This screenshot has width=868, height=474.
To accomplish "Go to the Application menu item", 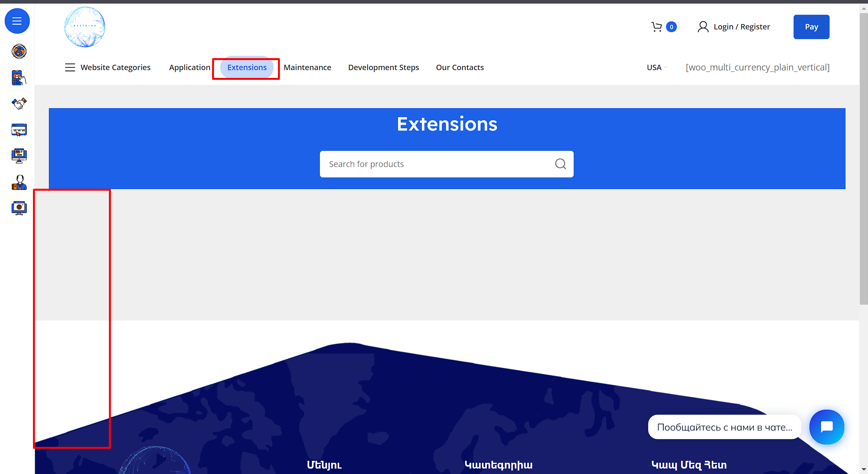I will [190, 67].
